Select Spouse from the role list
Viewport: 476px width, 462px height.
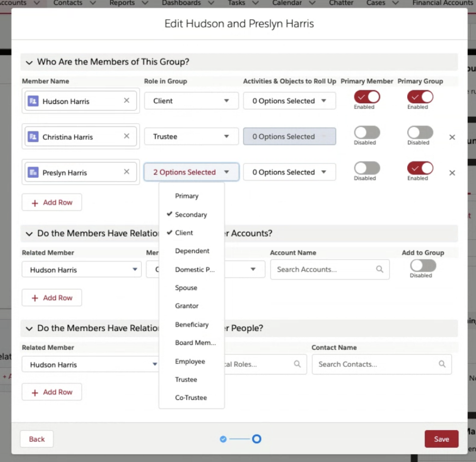186,288
